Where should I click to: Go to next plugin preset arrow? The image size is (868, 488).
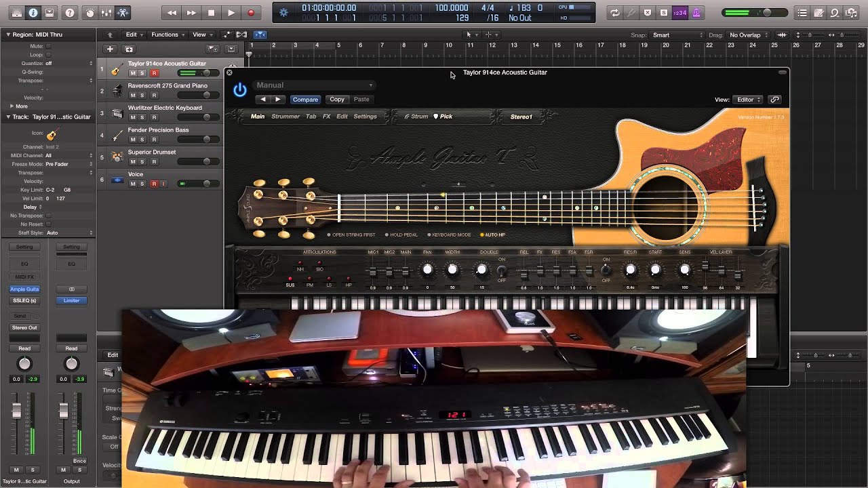pos(277,100)
